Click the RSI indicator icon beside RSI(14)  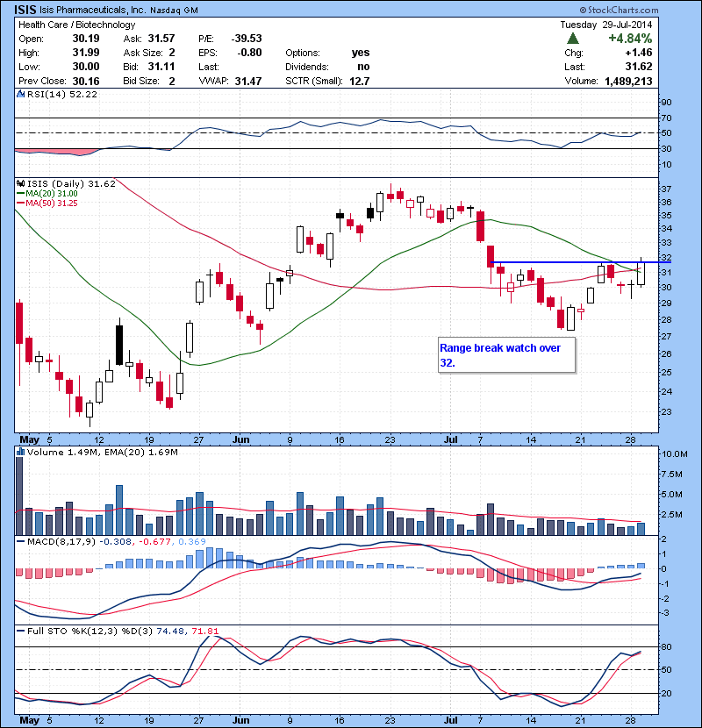[20, 94]
